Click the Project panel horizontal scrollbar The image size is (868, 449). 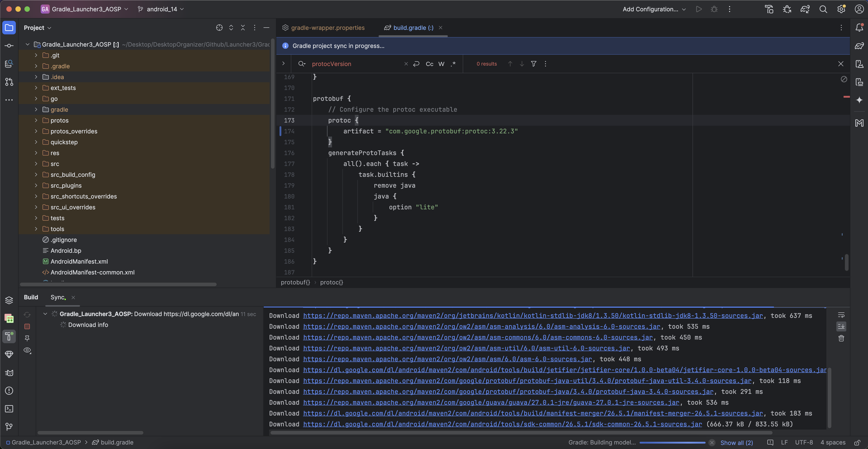118,284
